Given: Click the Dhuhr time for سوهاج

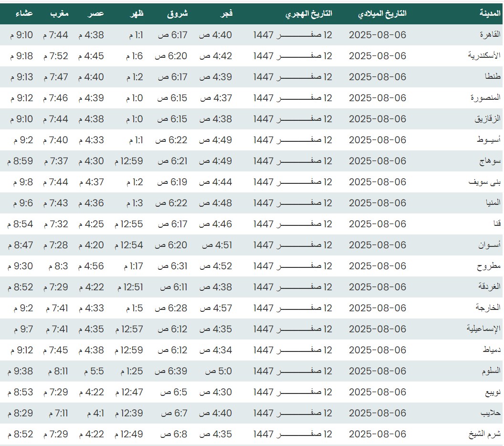Looking at the screenshot, I should pos(129,161).
